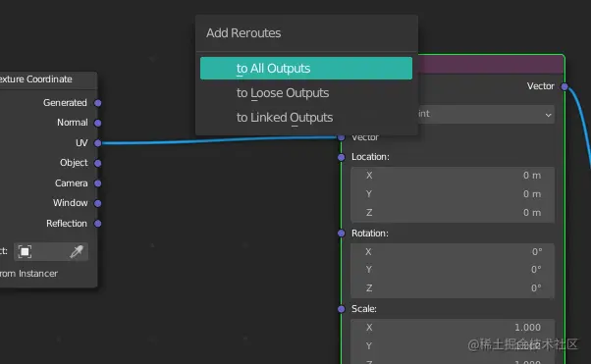Click the object data icon in Object field

tap(25, 251)
